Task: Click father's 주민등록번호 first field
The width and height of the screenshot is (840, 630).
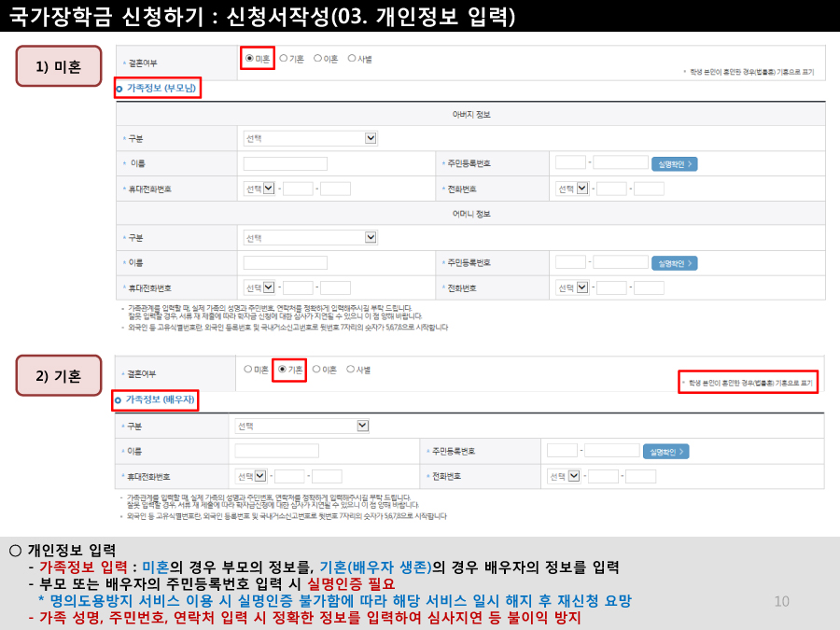Action: coord(570,162)
